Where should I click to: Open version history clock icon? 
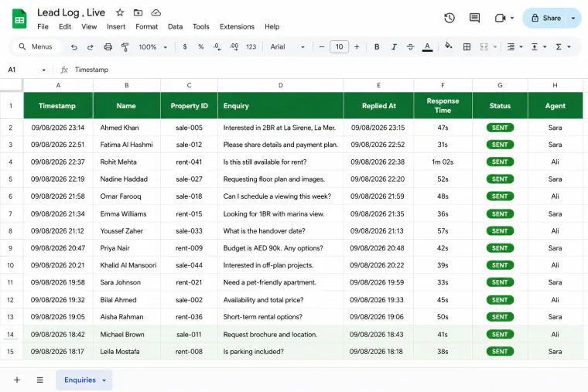click(450, 18)
